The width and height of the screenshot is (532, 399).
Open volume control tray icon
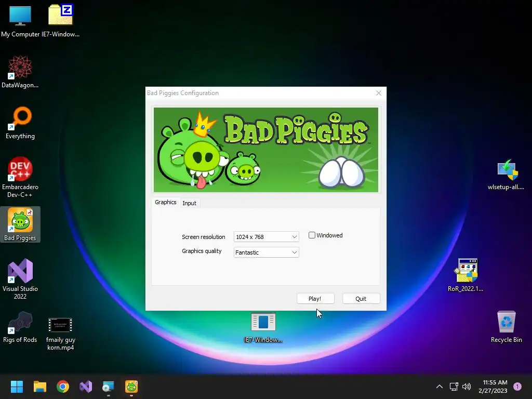[x=467, y=387]
